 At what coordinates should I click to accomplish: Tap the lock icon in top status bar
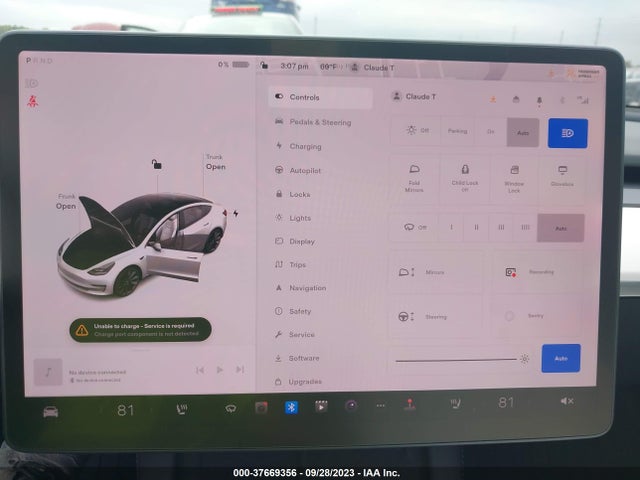[x=264, y=65]
